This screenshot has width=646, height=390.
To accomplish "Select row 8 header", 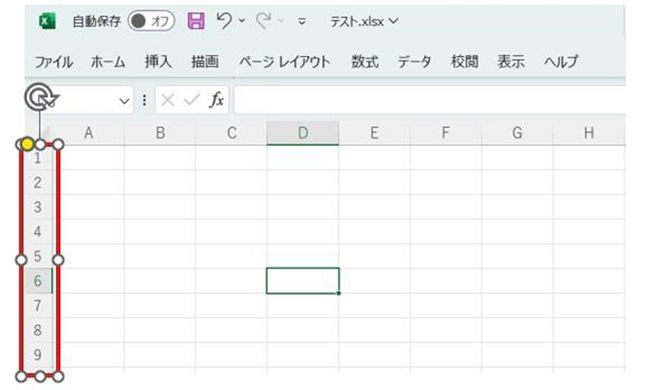I will tap(38, 330).
